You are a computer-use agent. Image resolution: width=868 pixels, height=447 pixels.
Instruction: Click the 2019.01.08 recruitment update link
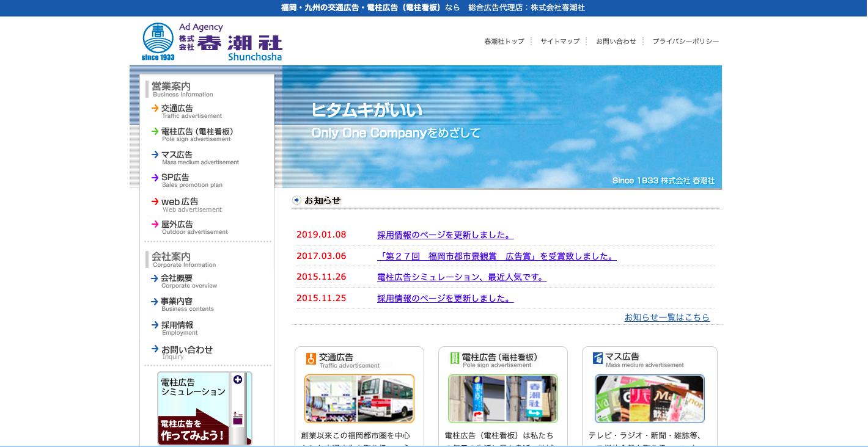click(445, 235)
